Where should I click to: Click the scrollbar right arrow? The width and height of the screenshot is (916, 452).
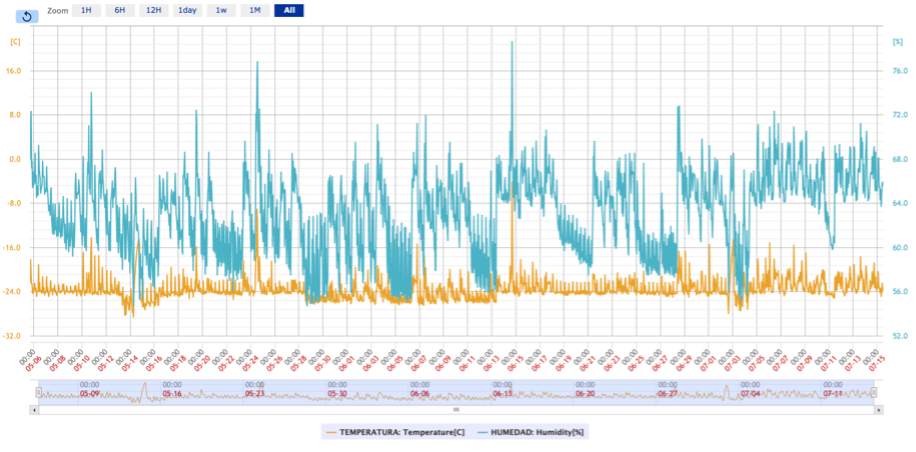coord(878,409)
